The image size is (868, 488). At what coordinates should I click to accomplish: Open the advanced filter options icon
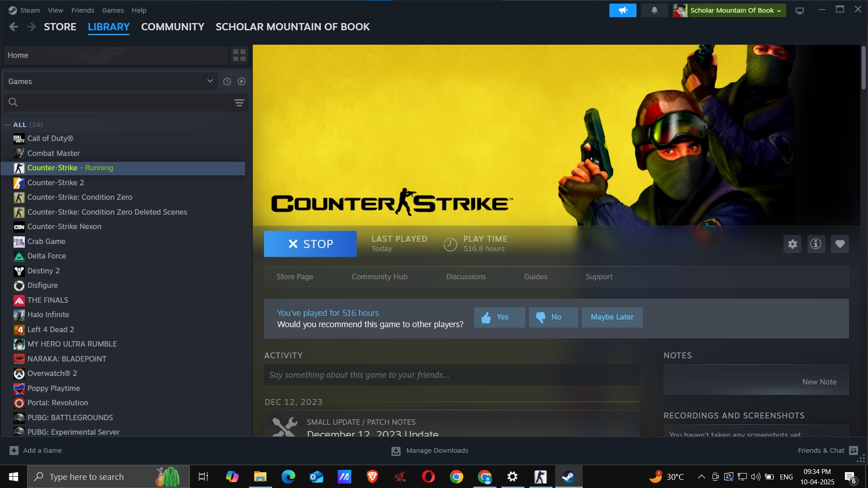coord(239,103)
